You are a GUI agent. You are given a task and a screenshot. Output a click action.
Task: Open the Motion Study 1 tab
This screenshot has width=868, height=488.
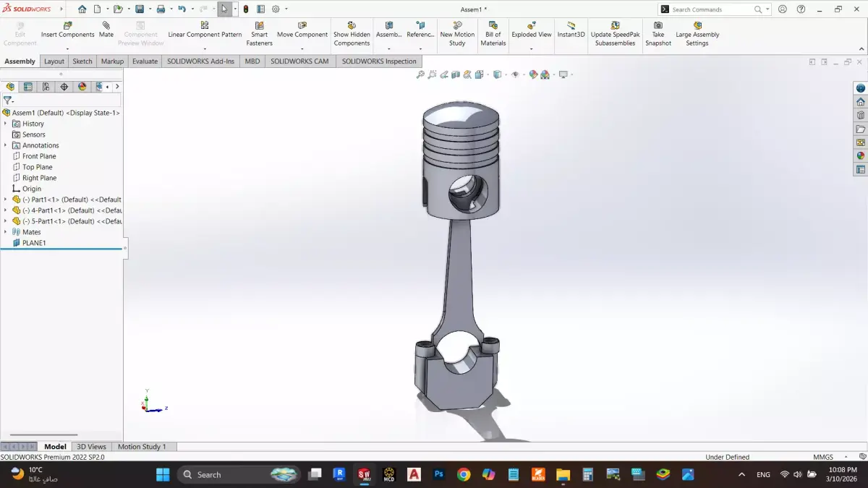tap(142, 446)
